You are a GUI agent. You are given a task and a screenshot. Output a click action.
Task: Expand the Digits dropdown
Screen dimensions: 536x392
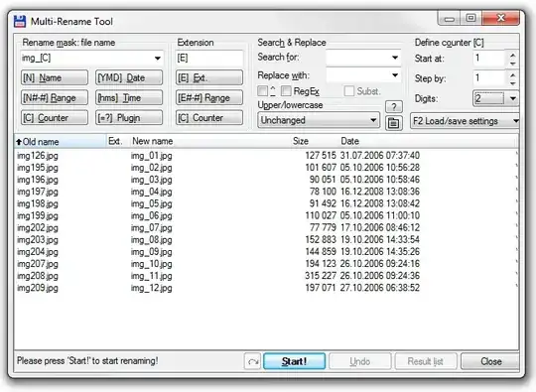(513, 99)
